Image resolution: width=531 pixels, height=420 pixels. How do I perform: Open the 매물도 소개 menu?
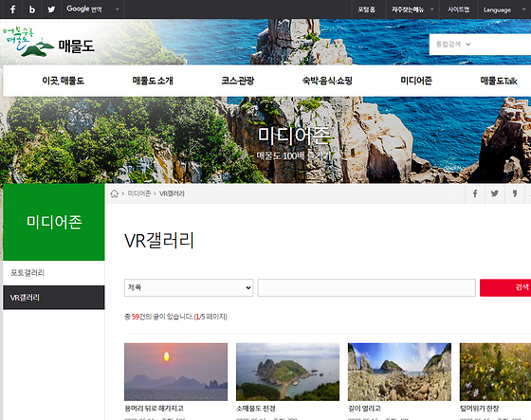153,81
